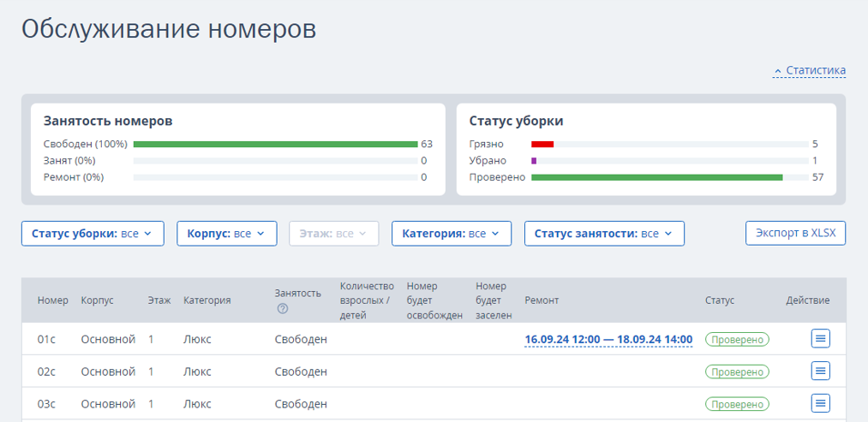Click room number 02с cell
868x422 pixels.
[x=46, y=371]
